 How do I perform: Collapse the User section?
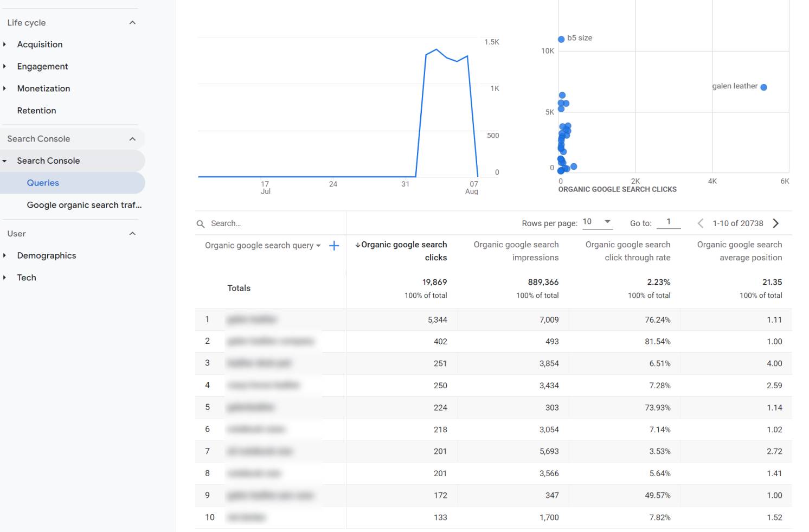(132, 234)
